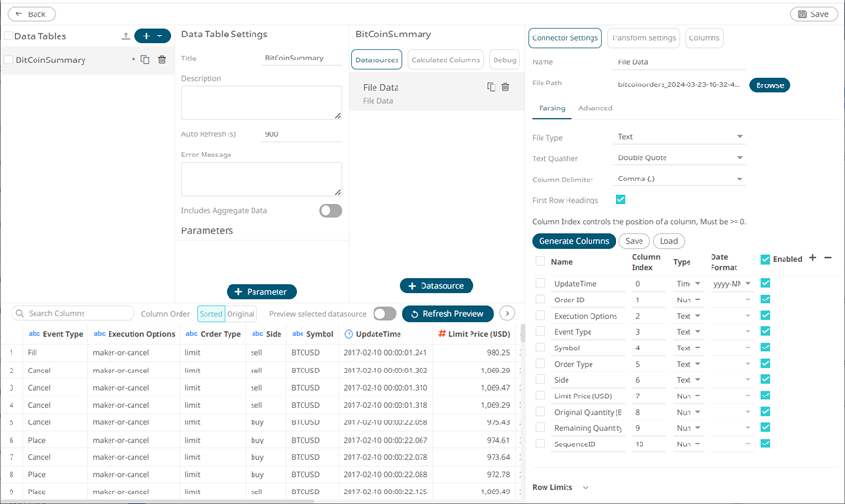
Task: Click Browse to select file
Action: click(769, 85)
